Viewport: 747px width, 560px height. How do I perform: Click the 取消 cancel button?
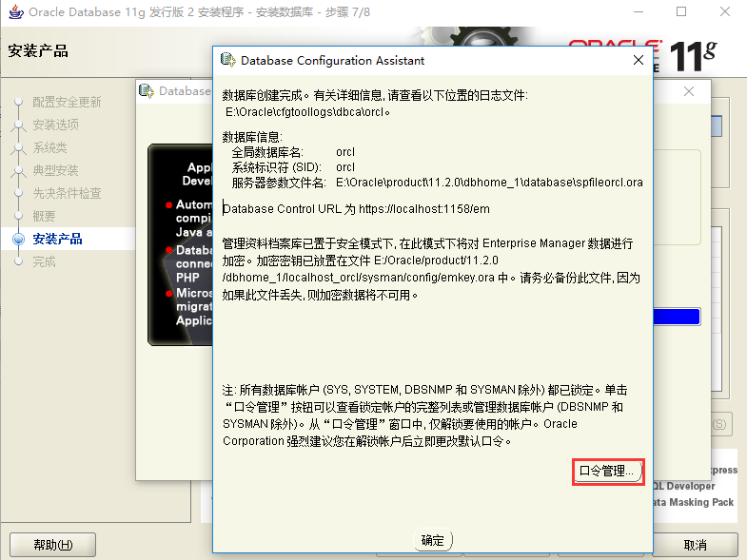pos(695,545)
